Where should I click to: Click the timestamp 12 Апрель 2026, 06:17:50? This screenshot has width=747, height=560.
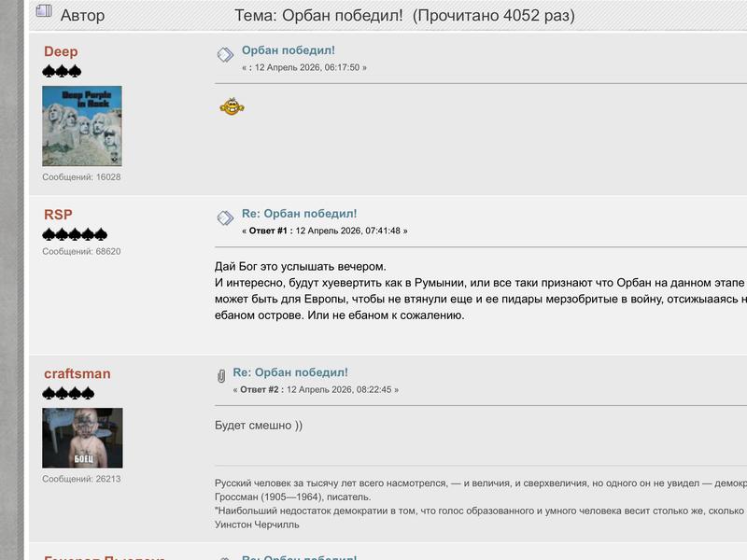(x=307, y=67)
